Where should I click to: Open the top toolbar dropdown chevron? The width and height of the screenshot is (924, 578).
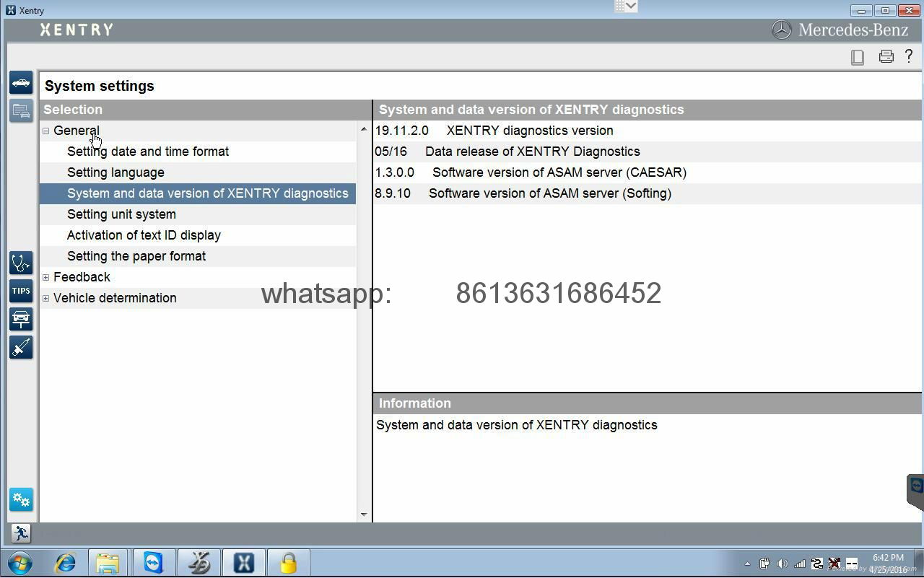pyautogui.click(x=631, y=6)
